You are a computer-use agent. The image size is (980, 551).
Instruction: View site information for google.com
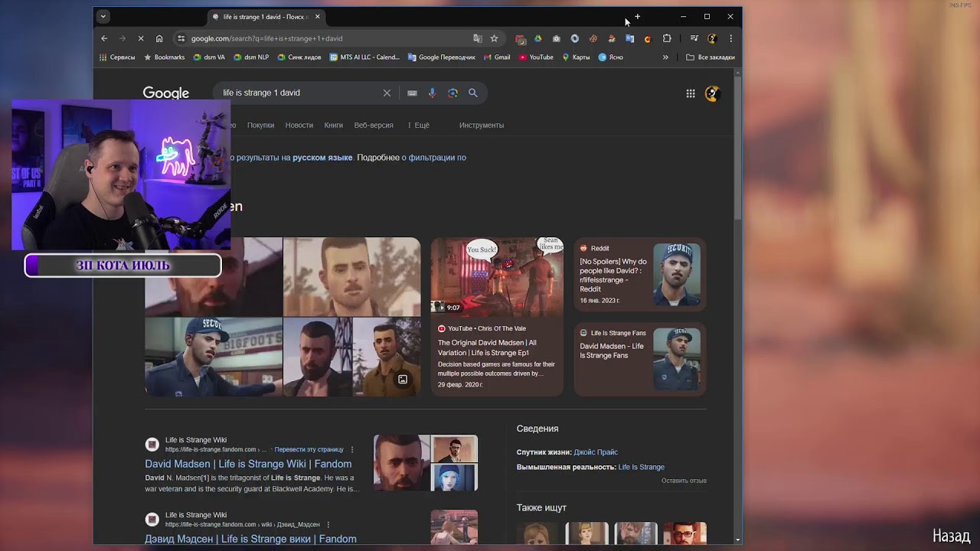coord(181,38)
